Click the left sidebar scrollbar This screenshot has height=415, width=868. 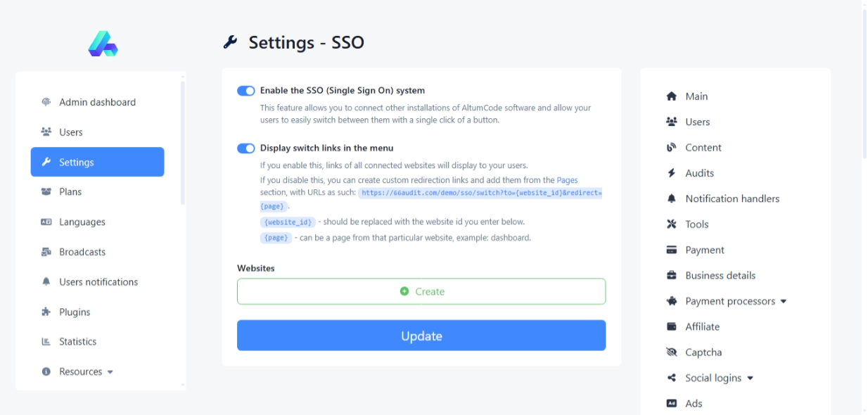pos(183,141)
